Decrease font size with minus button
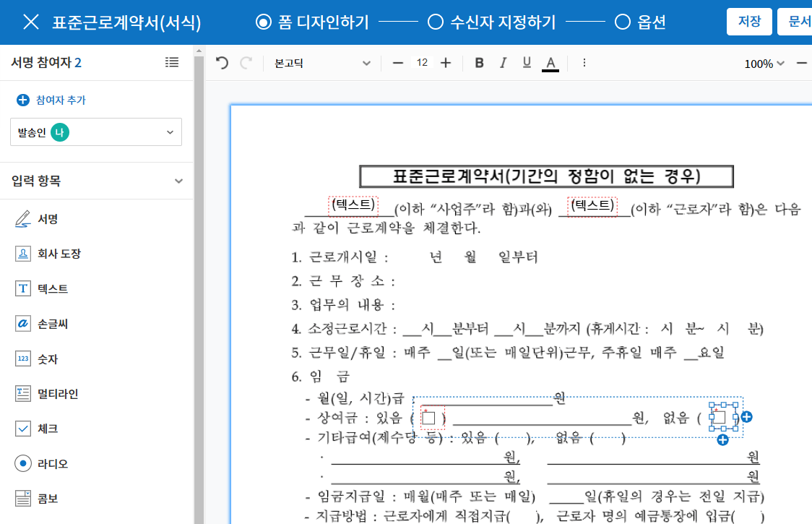The height and width of the screenshot is (524, 812). click(x=398, y=63)
